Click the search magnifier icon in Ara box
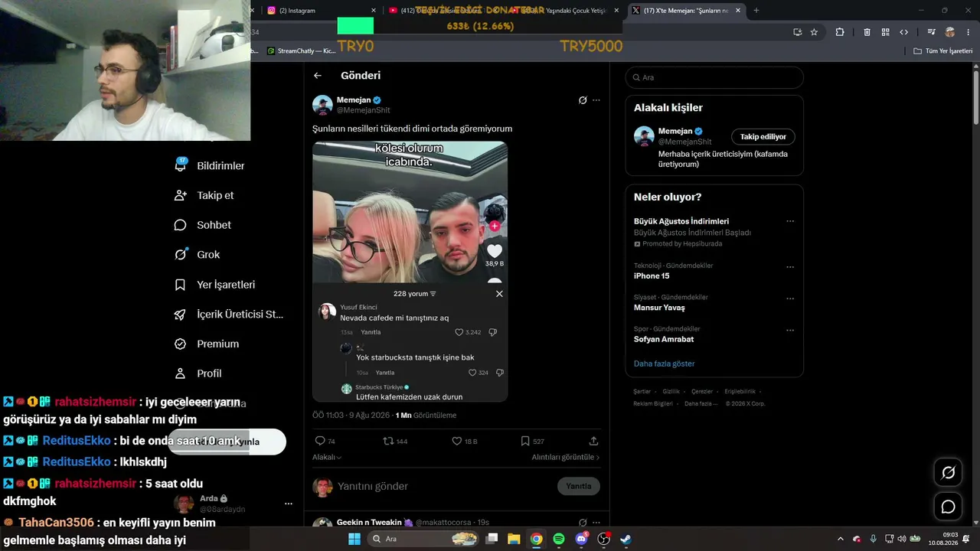This screenshot has height=551, width=980. [635, 77]
